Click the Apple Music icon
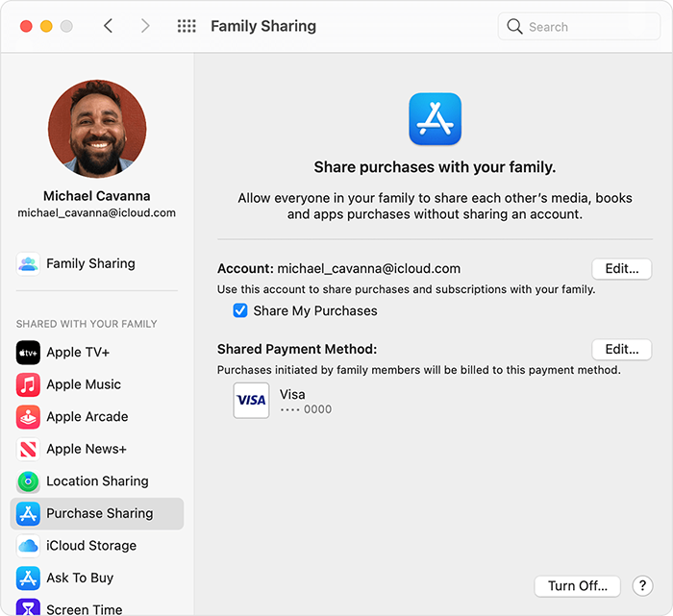Image resolution: width=673 pixels, height=616 pixels. pos(28,384)
